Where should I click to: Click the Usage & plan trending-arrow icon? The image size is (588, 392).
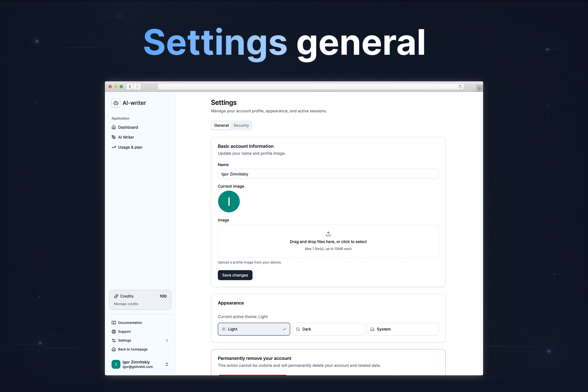click(x=113, y=147)
